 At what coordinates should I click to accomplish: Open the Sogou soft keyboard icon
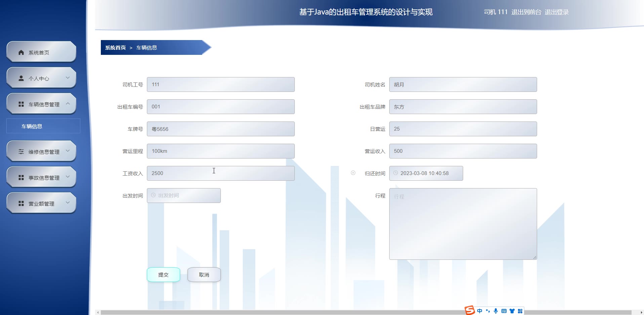click(504, 311)
